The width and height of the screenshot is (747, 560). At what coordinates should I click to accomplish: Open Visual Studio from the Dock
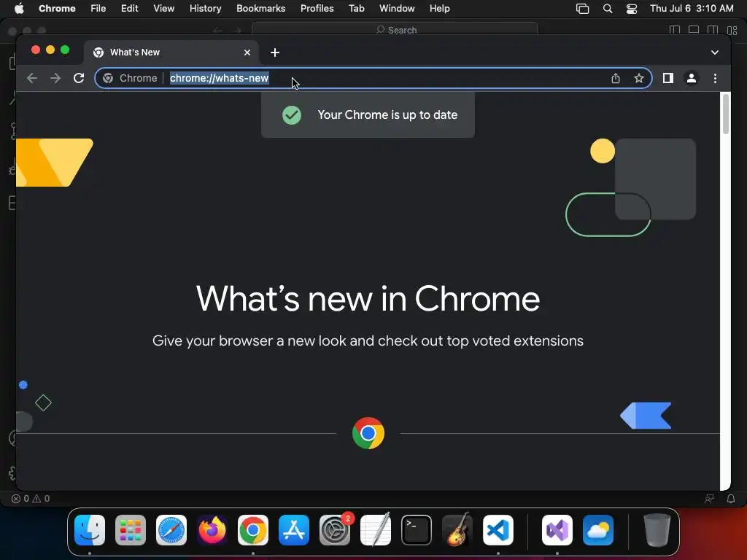[x=557, y=530]
